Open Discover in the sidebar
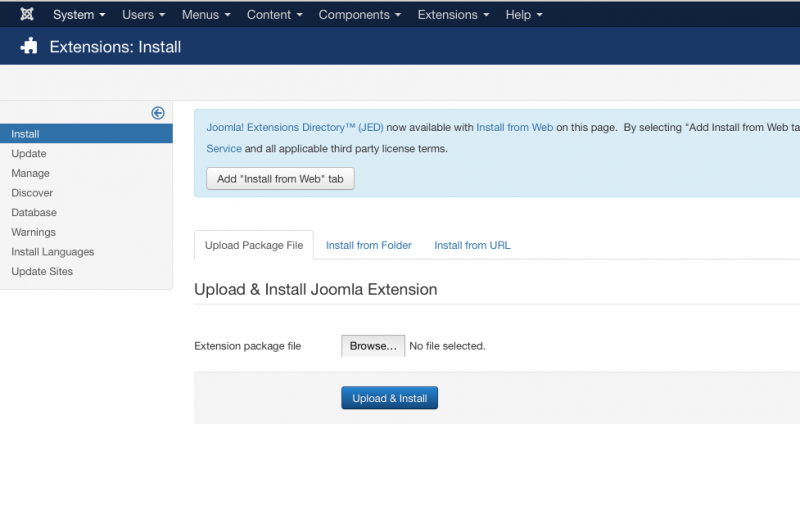The image size is (800, 519). [x=32, y=193]
